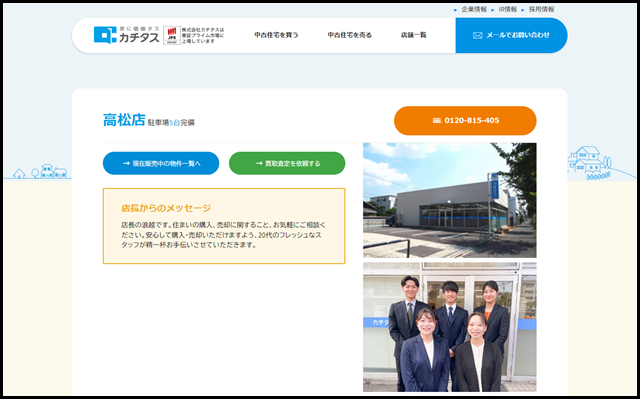The width and height of the screenshot is (640, 399).
Task: Call 0120-815-405 orange phone button
Action: 465,121
